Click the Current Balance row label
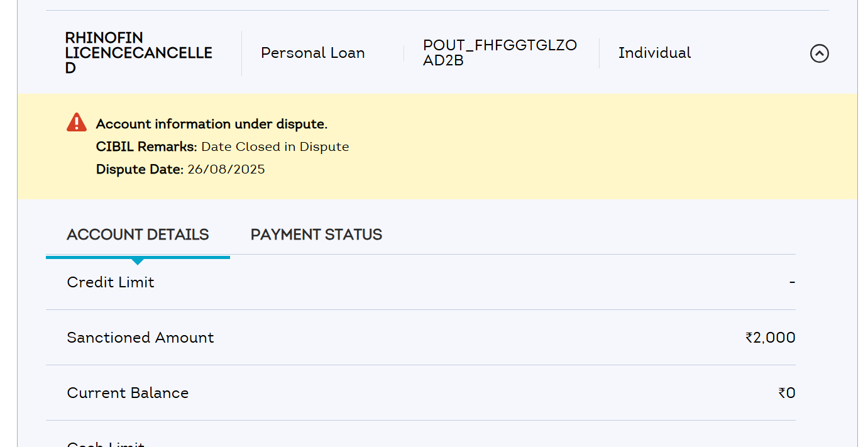 (x=128, y=393)
